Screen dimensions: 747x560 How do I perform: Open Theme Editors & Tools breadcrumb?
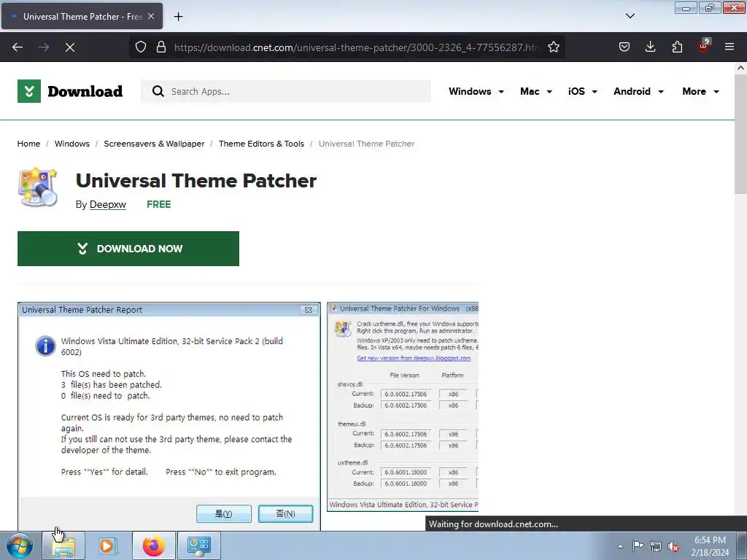(261, 144)
